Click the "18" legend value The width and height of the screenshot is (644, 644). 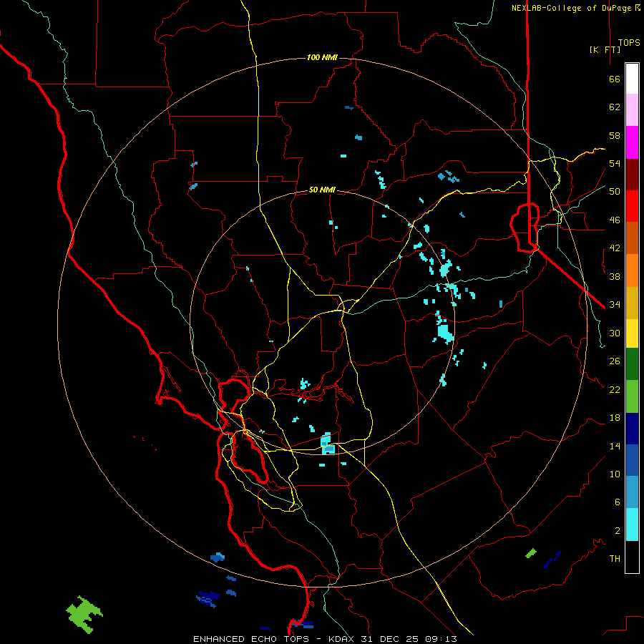click(x=615, y=418)
